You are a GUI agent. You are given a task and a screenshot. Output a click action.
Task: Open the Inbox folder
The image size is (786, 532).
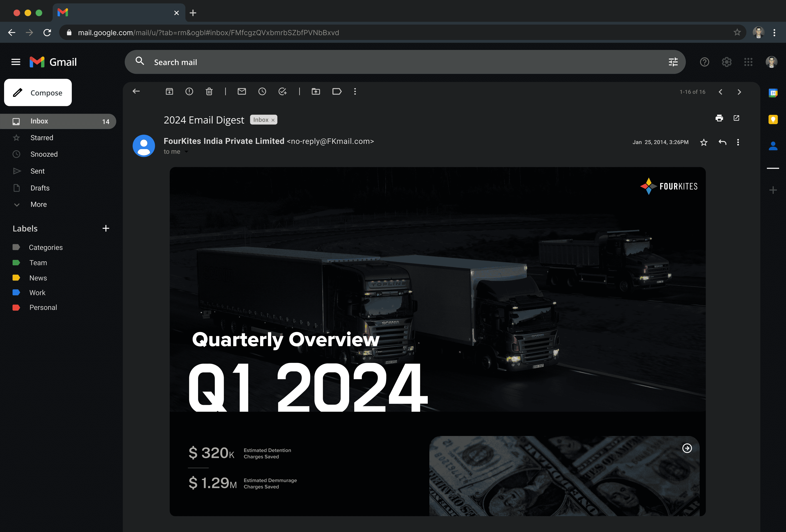point(58,121)
